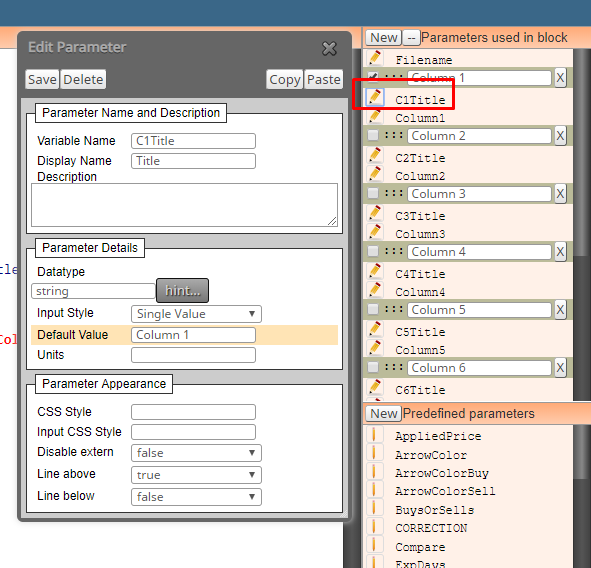Grab the Column 5 group drag handle

394,309
